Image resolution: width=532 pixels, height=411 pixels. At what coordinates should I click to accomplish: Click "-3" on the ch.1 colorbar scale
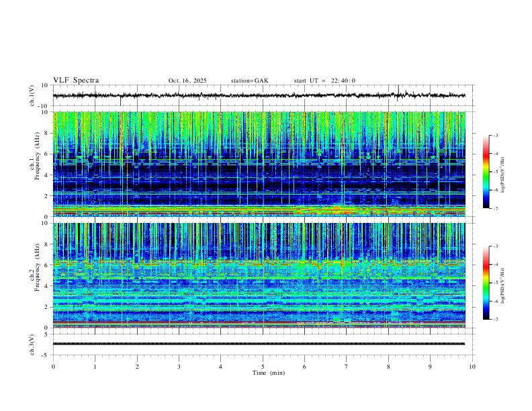(495, 135)
